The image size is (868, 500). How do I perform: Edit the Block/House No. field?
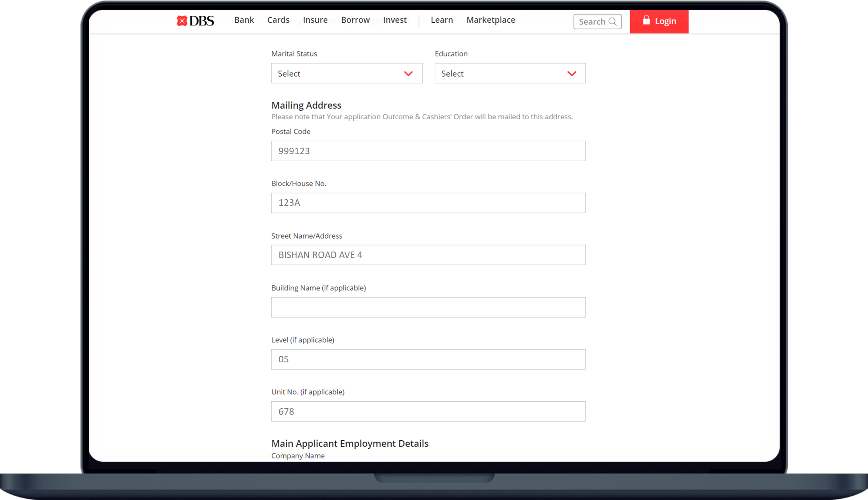pos(428,203)
